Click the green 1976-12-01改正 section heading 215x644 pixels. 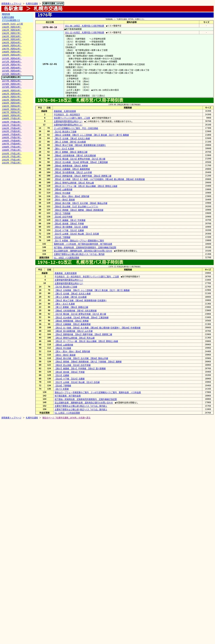(124, 262)
